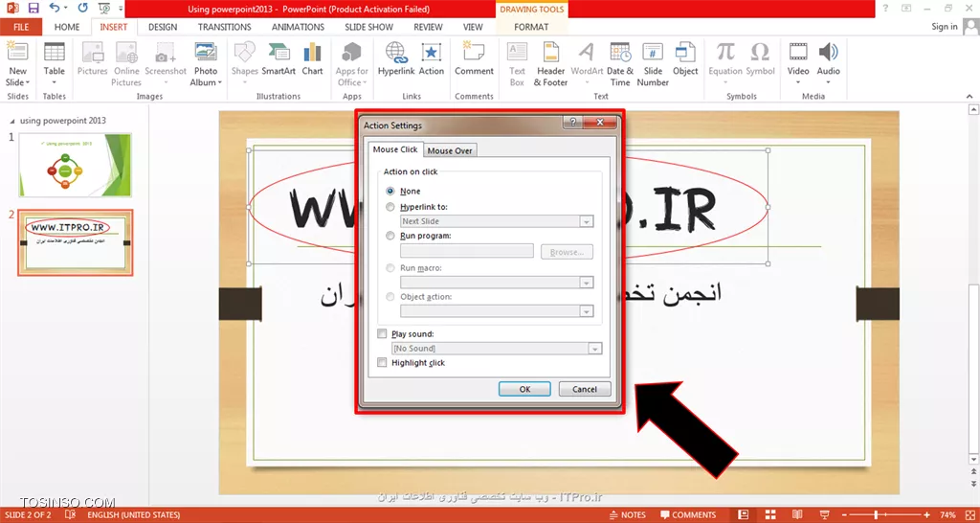This screenshot has width=980, height=523.
Task: Expand the Audio dropdown arrow
Action: pyautogui.click(x=828, y=82)
